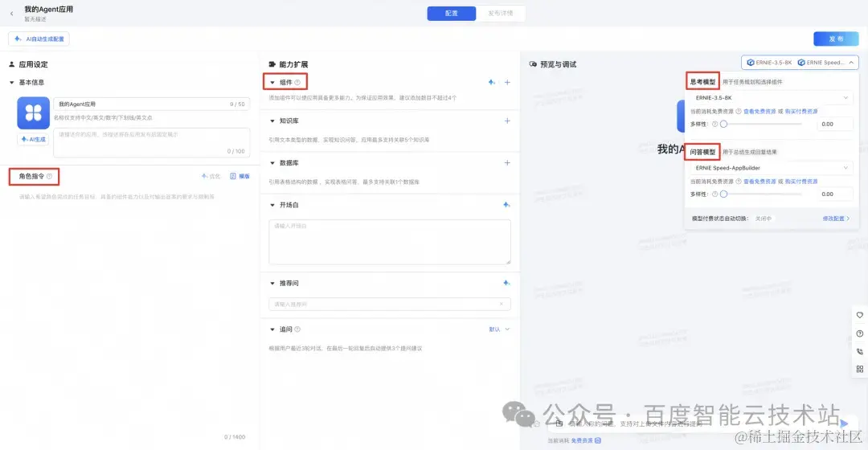Screen dimensions: 868x450
Task: Click help icon beside 问答模型 多样性
Action: [714, 194]
